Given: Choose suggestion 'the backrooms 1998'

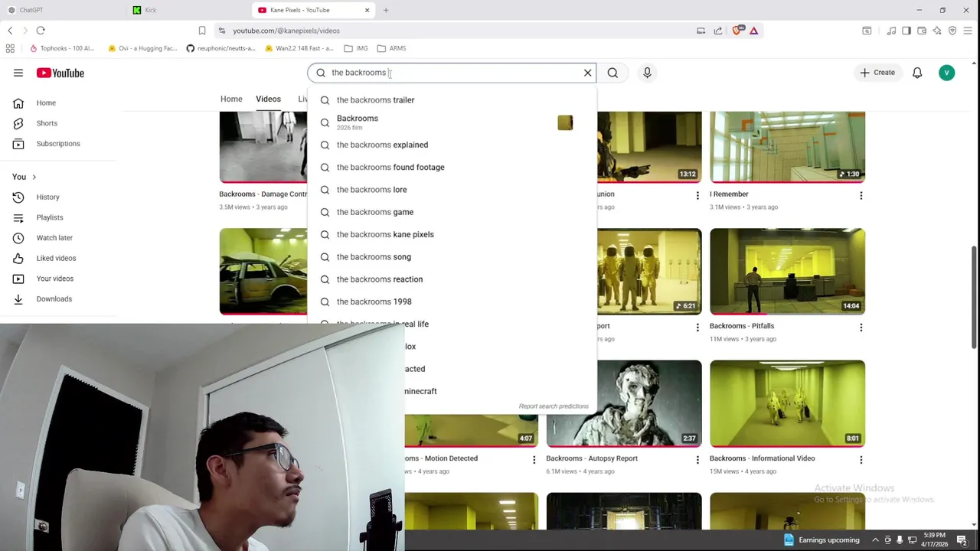Looking at the screenshot, I should pos(452,302).
